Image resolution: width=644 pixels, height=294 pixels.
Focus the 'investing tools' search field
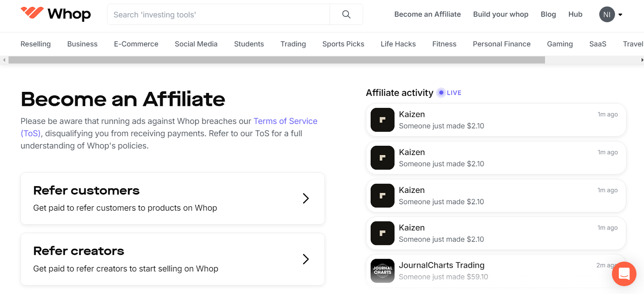pyautogui.click(x=219, y=14)
